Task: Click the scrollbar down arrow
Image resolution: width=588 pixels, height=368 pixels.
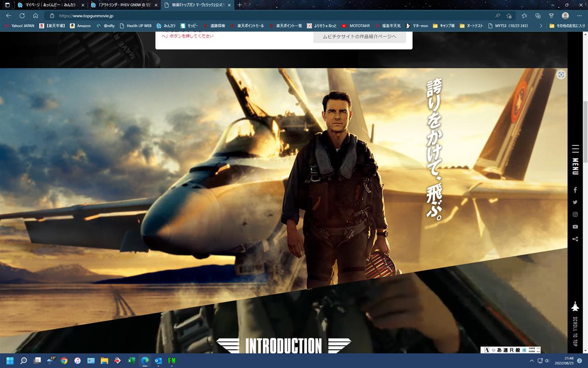Action: pos(585,351)
